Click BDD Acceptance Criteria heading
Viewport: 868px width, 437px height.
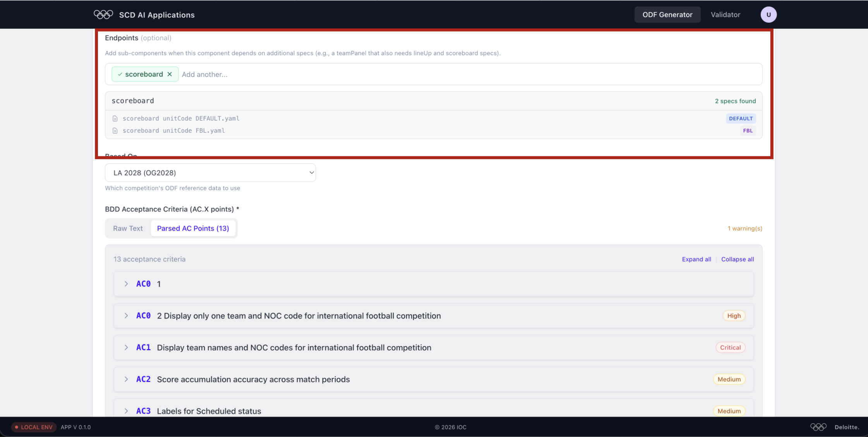coord(172,209)
